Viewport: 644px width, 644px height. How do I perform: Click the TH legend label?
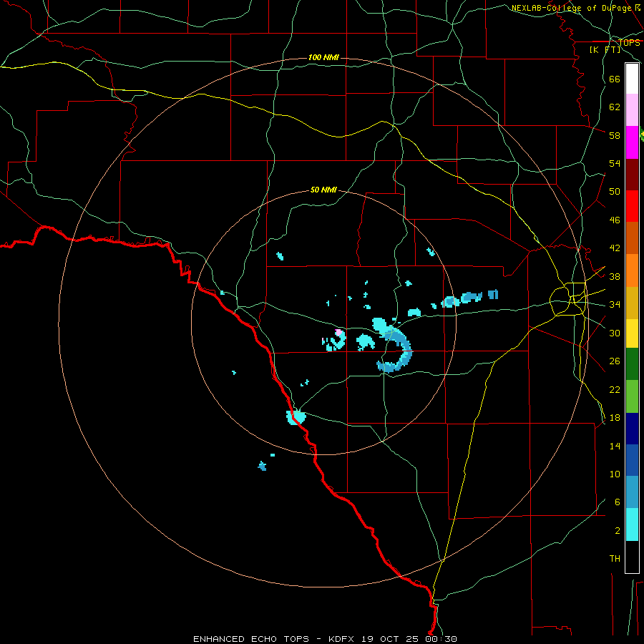(x=615, y=559)
